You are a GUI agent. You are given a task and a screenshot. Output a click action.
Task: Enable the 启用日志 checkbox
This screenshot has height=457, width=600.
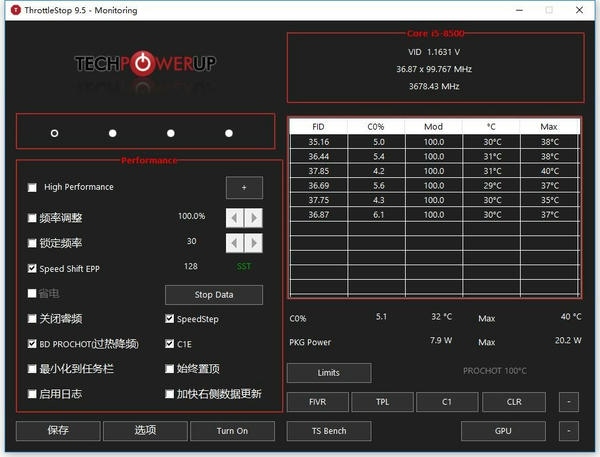(x=32, y=394)
